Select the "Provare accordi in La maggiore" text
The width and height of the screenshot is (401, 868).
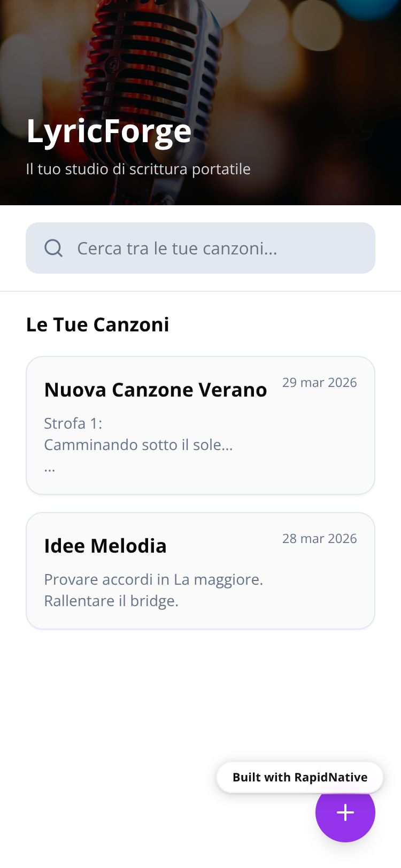(x=153, y=579)
